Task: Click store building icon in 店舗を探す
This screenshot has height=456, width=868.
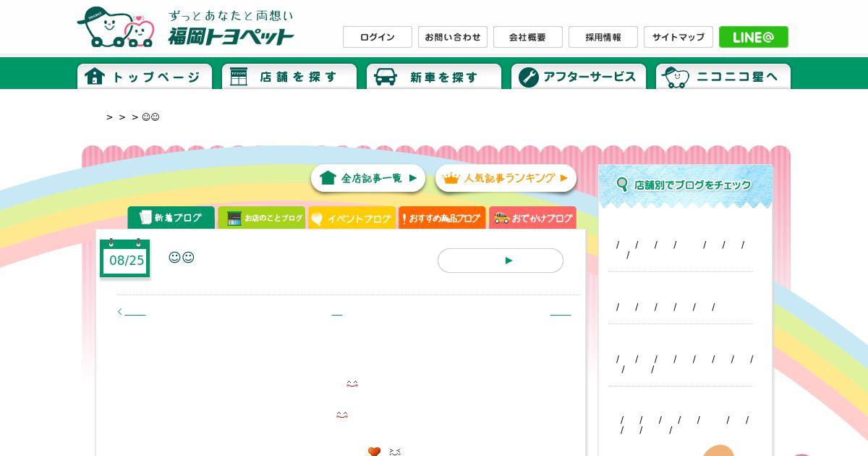Action: [x=239, y=77]
